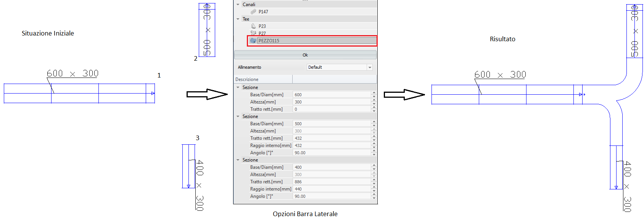Select the P147 duct icon under Canali

253,11
